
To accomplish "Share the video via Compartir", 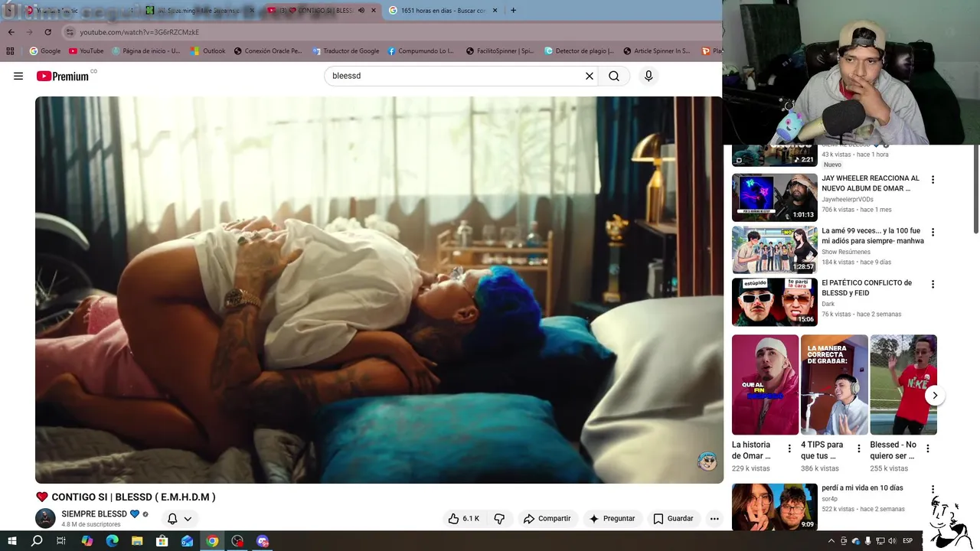I will (547, 518).
